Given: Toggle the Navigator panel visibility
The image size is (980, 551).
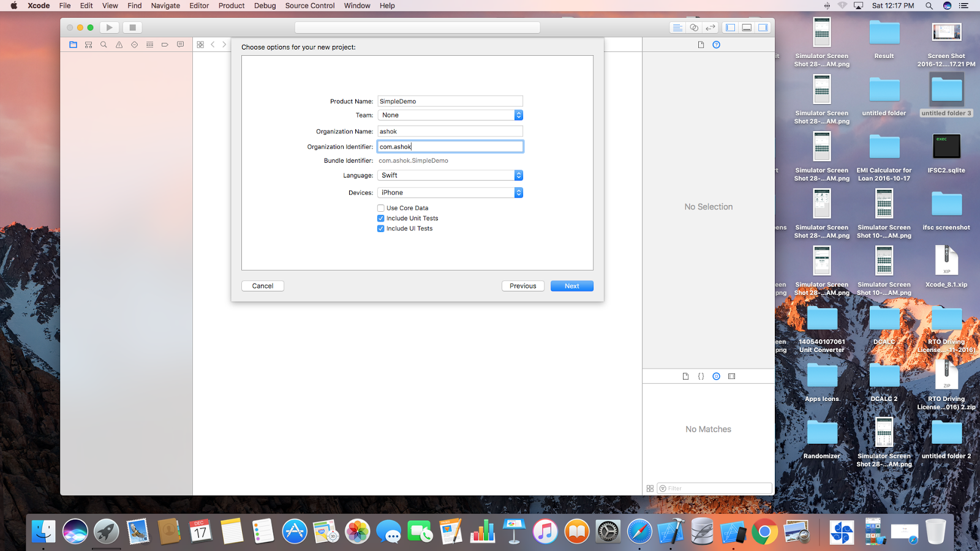Looking at the screenshot, I should [730, 28].
